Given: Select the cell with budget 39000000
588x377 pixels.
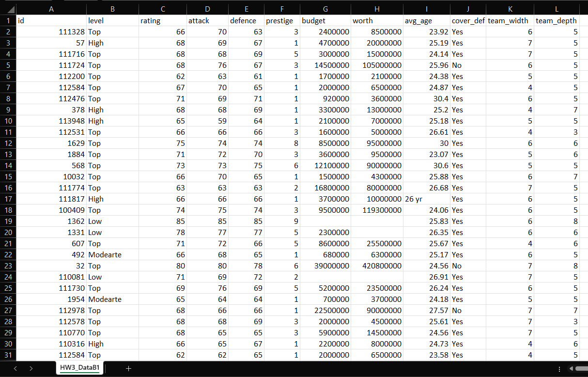Looking at the screenshot, I should (x=325, y=266).
